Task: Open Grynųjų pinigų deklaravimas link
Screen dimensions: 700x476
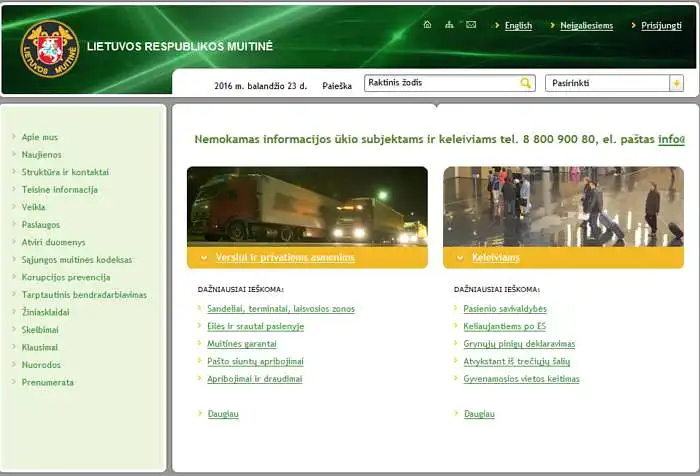Action: [x=519, y=344]
